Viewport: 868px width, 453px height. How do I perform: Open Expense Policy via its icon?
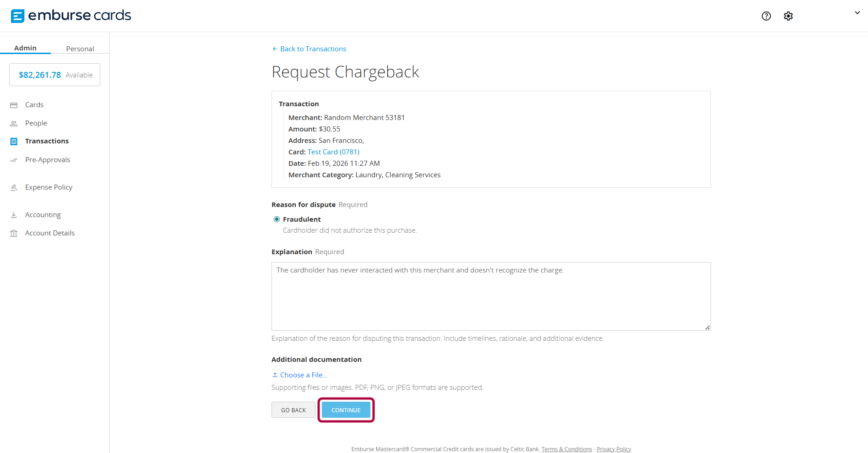[x=14, y=187]
